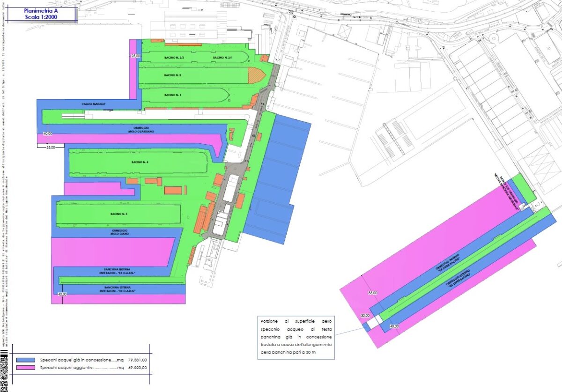Click the magenta legend swatch for additional water areas
Viewport: 562px width, 392px height.
[26, 368]
